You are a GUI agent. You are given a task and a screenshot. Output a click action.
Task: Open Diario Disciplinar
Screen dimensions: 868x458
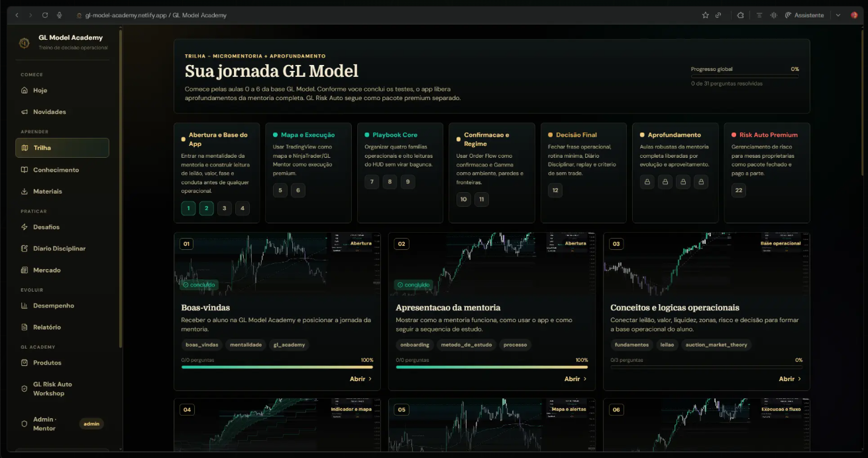coord(62,249)
